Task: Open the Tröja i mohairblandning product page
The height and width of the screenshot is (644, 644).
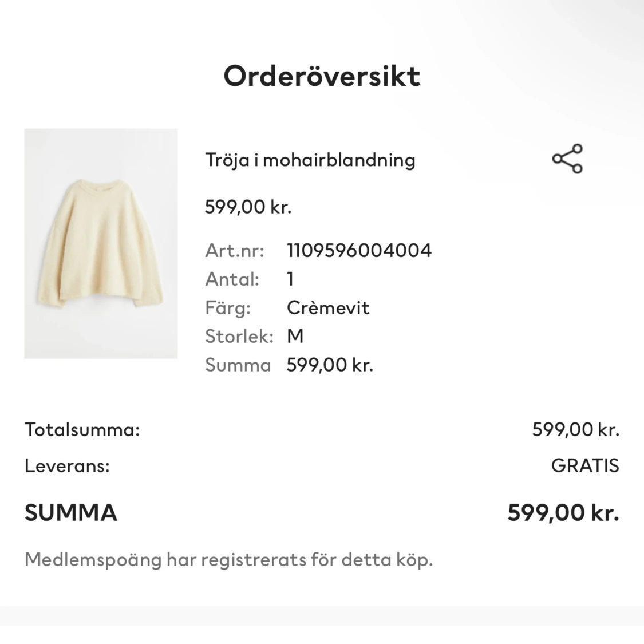Action: pos(311,160)
